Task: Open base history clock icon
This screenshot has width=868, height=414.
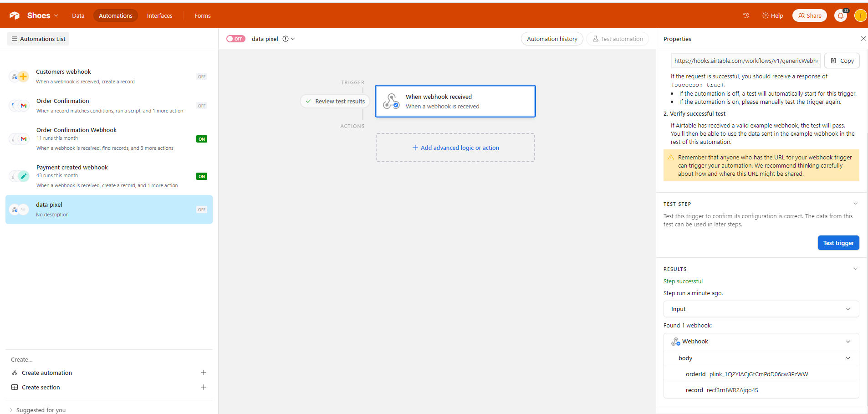Action: (x=746, y=15)
